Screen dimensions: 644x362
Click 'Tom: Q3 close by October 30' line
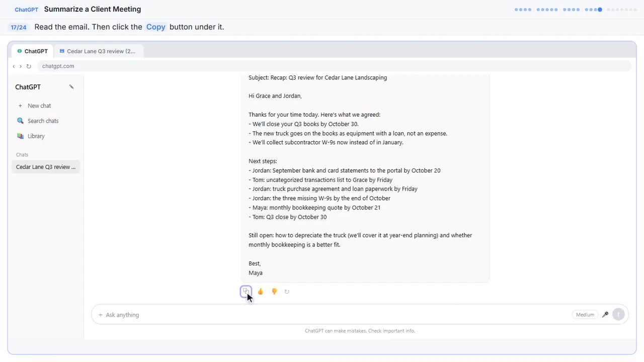287,217
